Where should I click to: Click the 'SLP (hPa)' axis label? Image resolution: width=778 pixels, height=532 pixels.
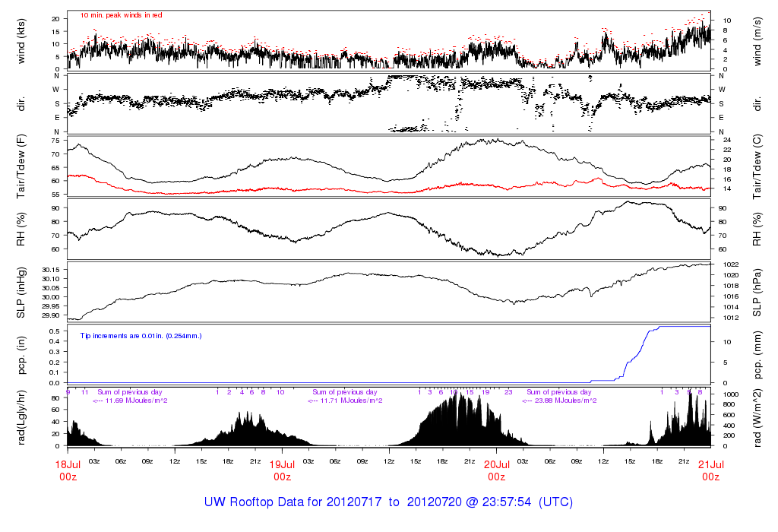point(757,293)
